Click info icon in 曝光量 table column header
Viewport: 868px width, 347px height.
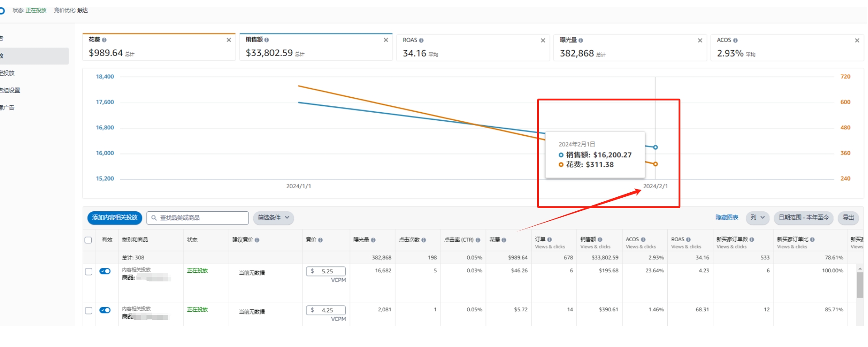coord(373,240)
